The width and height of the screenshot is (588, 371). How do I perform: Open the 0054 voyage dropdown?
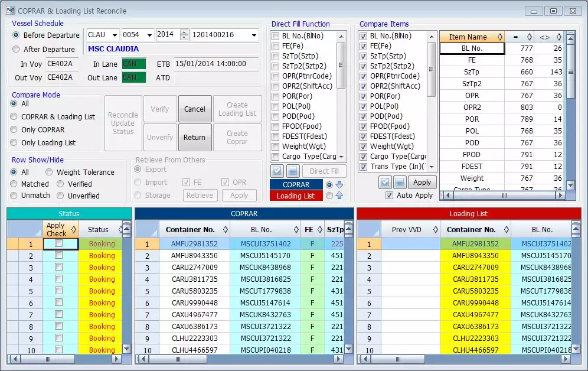[x=149, y=35]
